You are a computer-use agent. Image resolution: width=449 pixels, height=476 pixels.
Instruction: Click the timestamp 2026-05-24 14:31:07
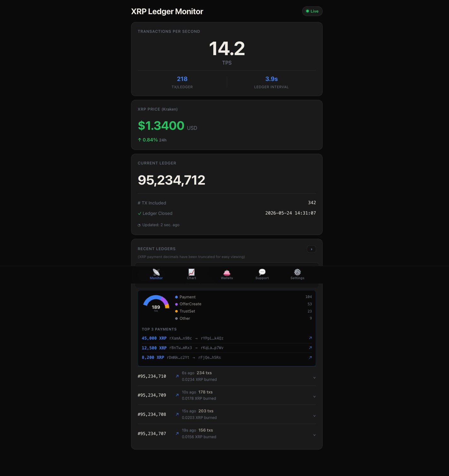pos(291,213)
